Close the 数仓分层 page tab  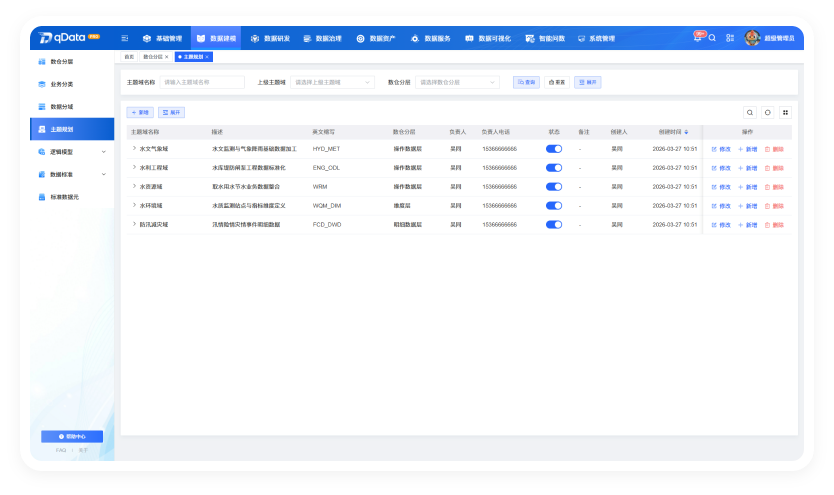point(166,57)
